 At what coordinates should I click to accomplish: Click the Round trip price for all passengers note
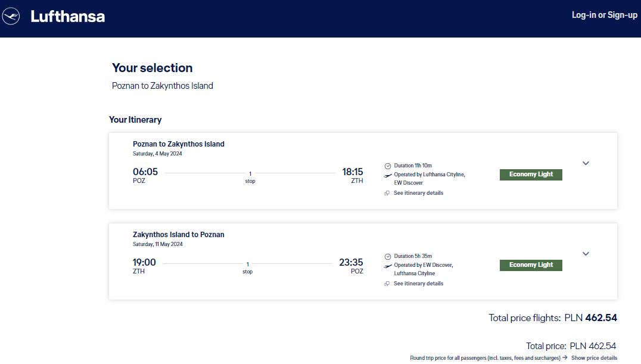point(486,358)
